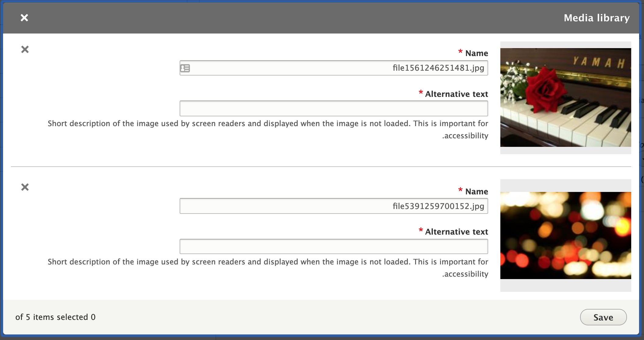Remove media item file1561246251481.jpg using its X icon
Screen dimensions: 644x340
[25, 49]
